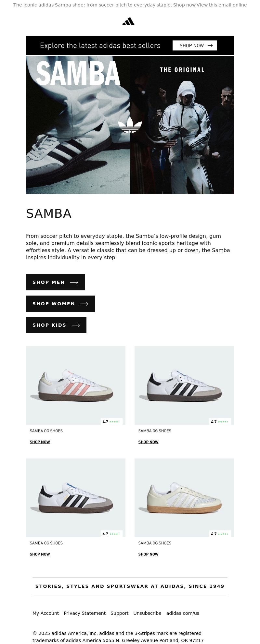Click the white Trefoil logo on hero image

[130, 125]
